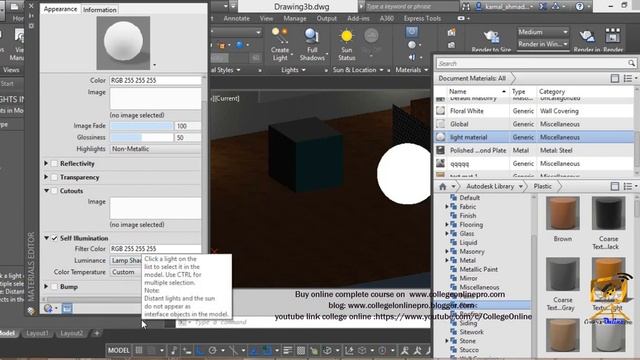The width and height of the screenshot is (640, 360).
Task: Click the lineweight icon in status bar
Action: pos(287,350)
